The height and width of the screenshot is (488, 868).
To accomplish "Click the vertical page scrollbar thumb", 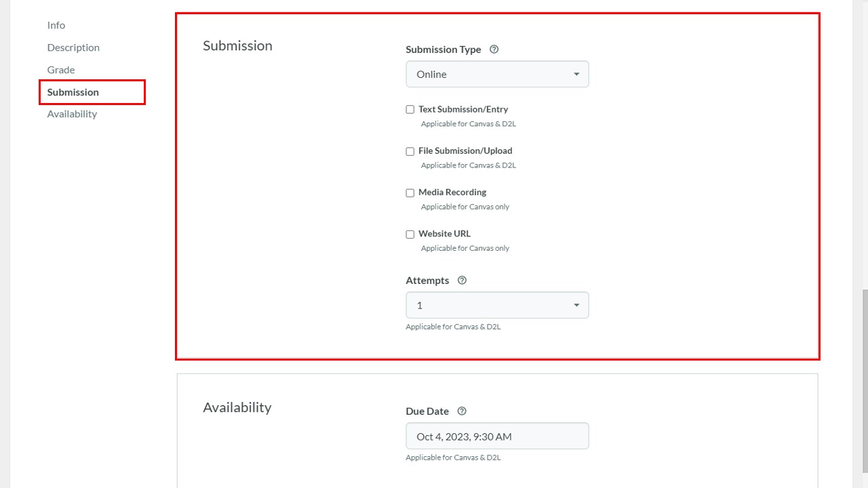I will [x=865, y=382].
